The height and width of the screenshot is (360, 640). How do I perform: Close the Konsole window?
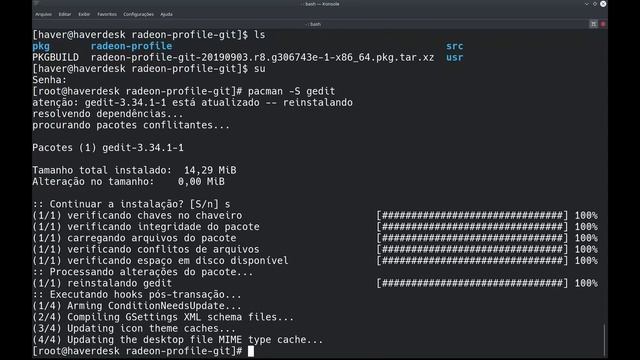point(603,4)
